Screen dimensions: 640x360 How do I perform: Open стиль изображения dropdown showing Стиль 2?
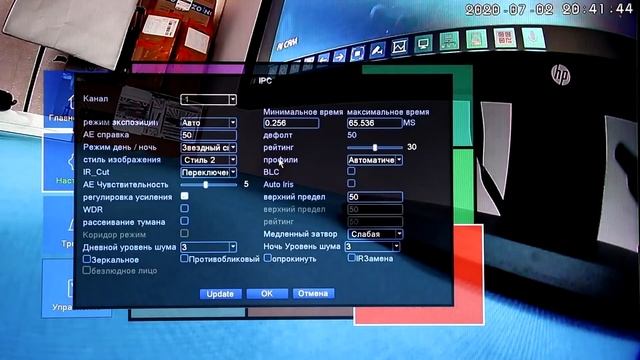209,160
